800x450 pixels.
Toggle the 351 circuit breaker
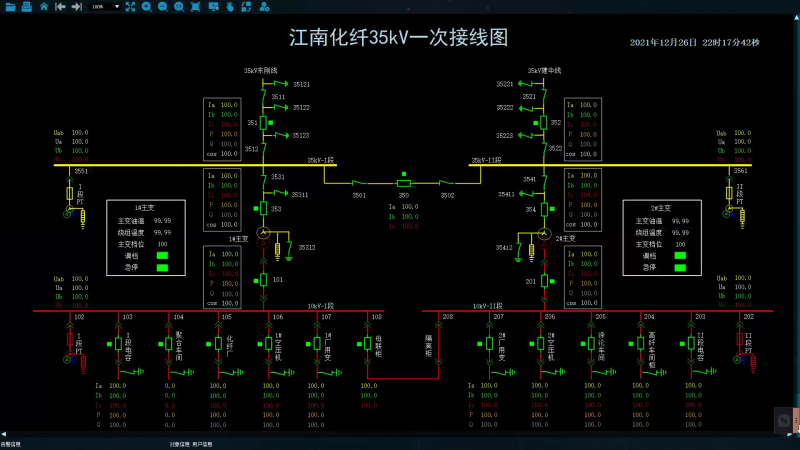pos(263,123)
